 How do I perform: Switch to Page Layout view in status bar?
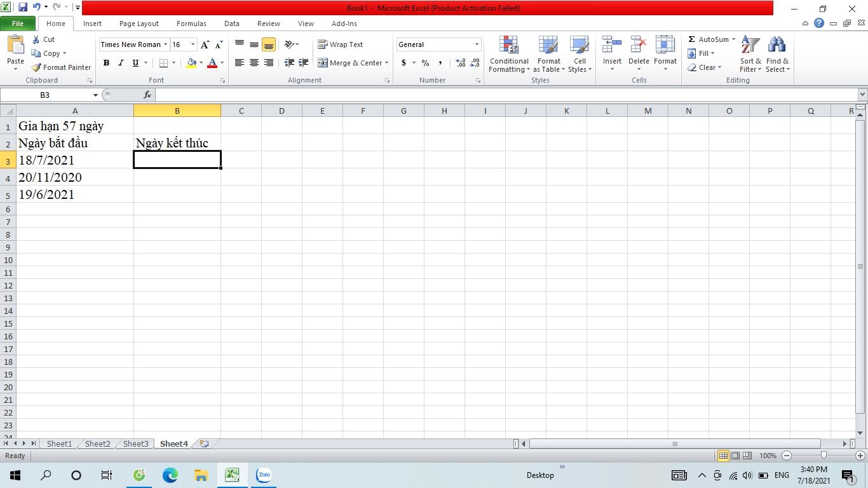735,456
